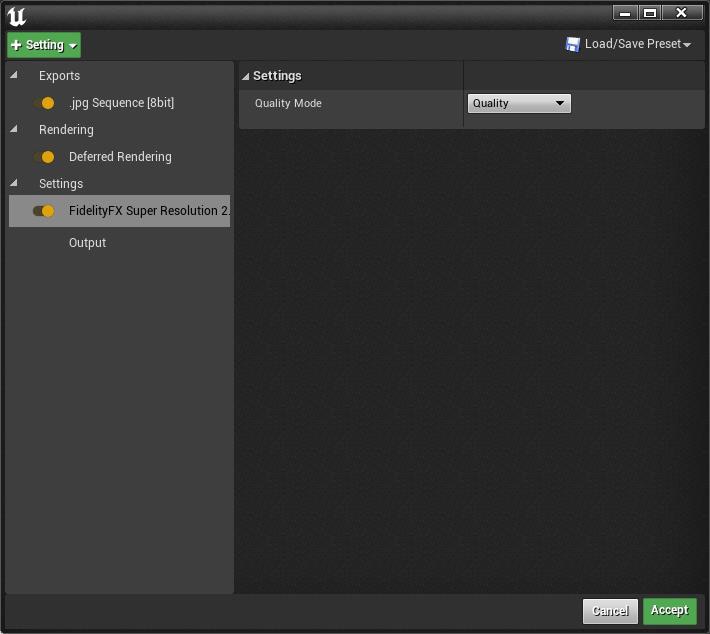Toggle FidelityFX Super Resolution switch off
The height and width of the screenshot is (634, 710).
click(44, 211)
